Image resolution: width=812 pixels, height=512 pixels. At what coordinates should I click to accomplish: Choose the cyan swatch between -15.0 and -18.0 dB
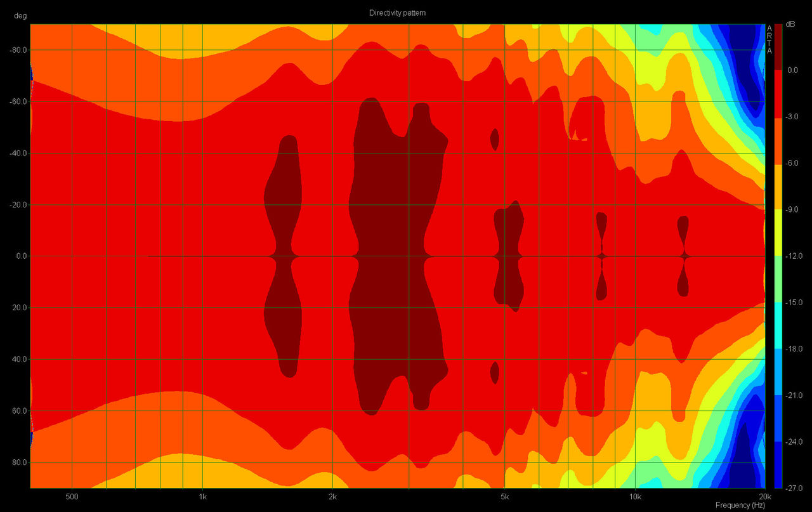(x=778, y=325)
